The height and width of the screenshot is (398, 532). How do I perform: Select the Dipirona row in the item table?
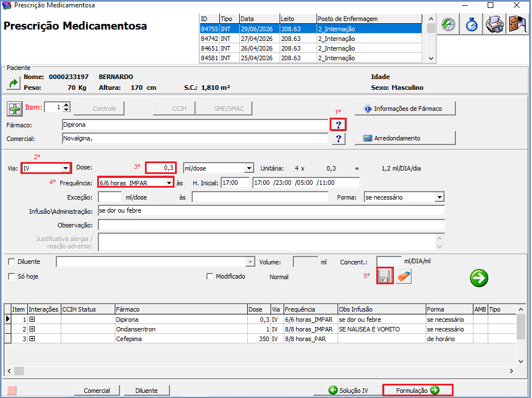(260, 320)
